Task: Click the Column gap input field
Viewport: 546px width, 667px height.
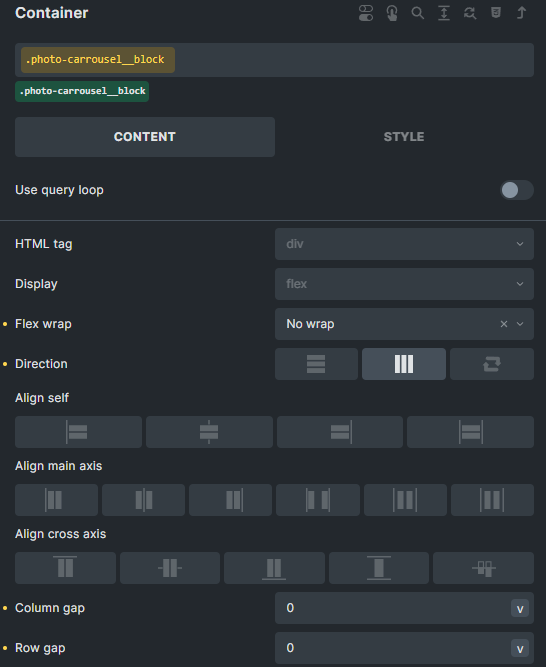Action: (391, 608)
